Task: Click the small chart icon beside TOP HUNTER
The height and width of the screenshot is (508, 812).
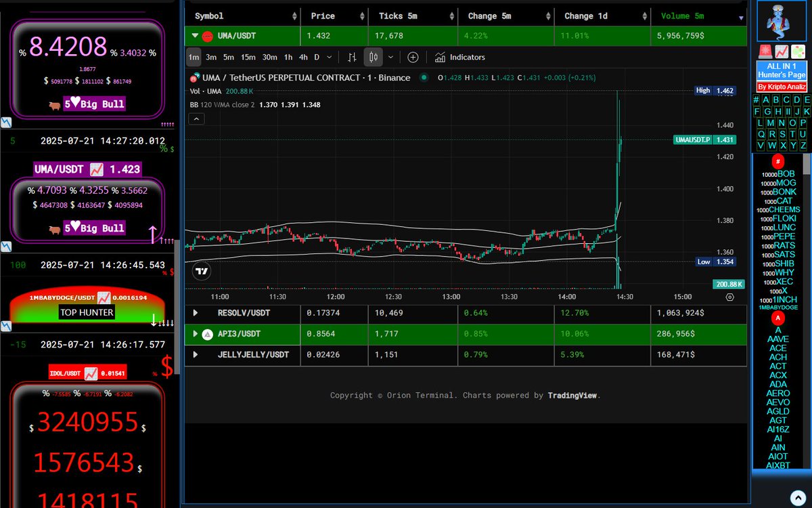Action: 5,326
